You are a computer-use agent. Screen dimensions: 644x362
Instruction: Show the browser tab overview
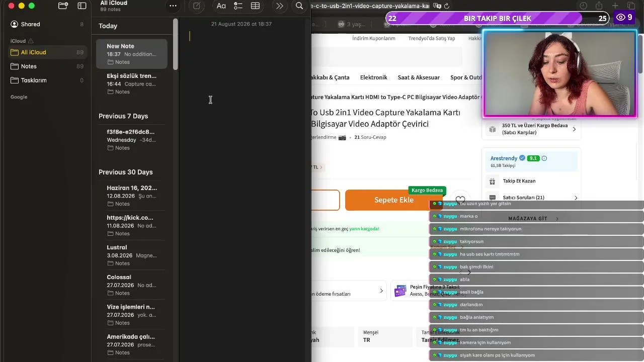(631, 6)
